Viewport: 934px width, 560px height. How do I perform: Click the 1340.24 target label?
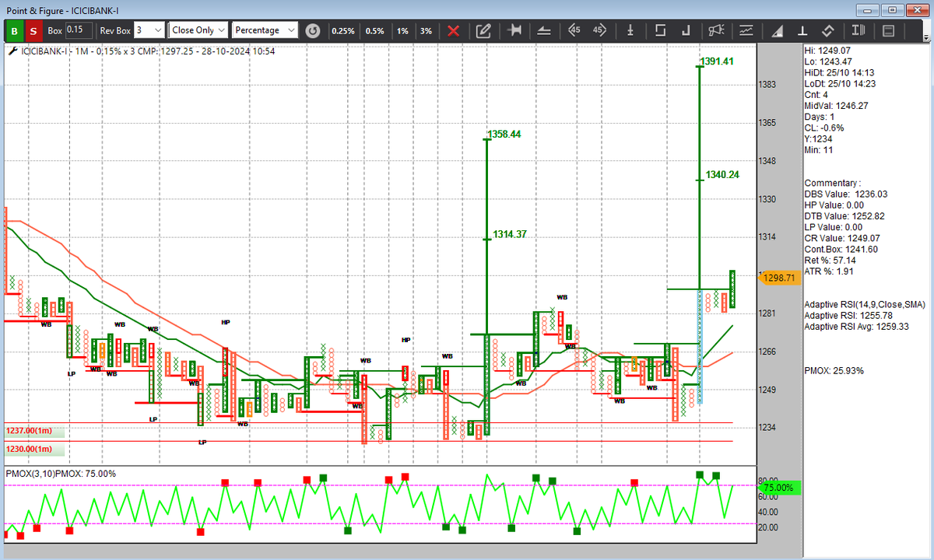722,175
